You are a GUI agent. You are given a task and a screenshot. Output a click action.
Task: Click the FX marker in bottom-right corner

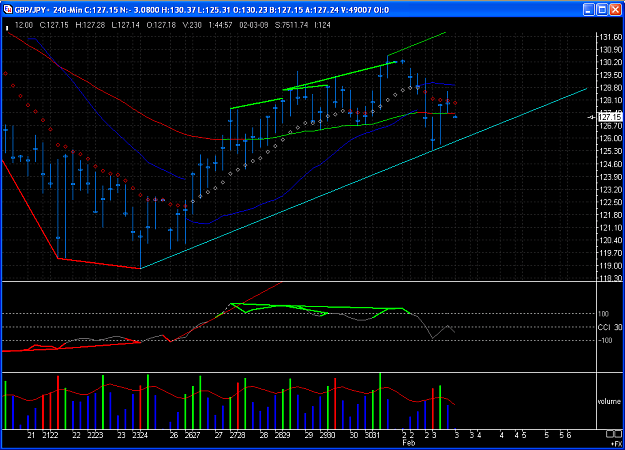(x=617, y=444)
